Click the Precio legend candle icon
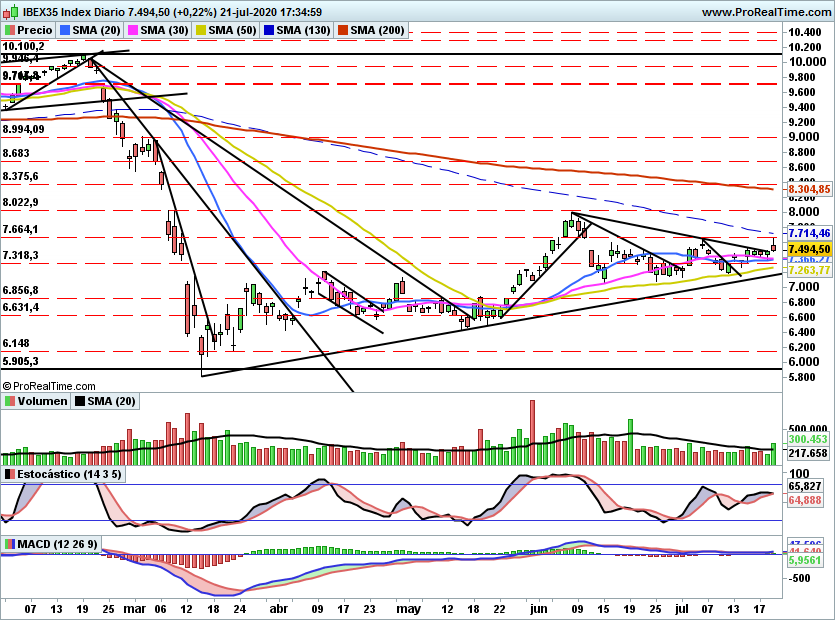 click(10, 30)
